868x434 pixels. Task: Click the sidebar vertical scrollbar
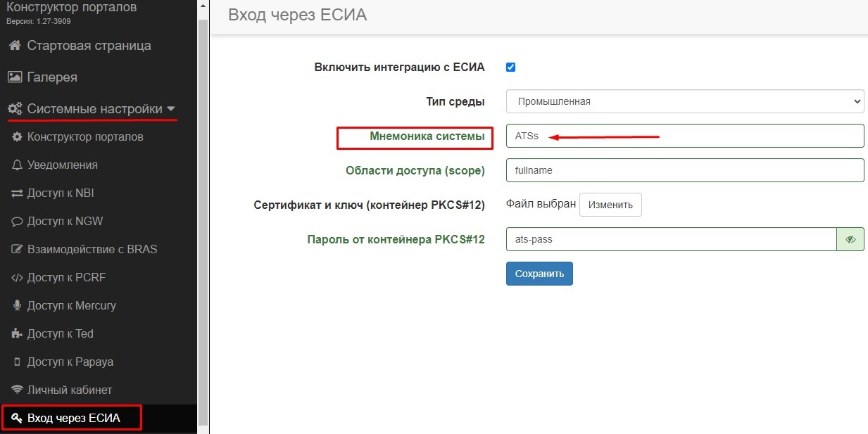[x=203, y=211]
